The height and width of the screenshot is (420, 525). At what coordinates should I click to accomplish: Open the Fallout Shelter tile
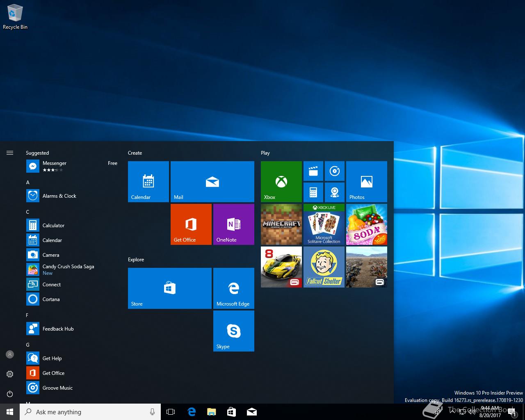[x=324, y=267]
